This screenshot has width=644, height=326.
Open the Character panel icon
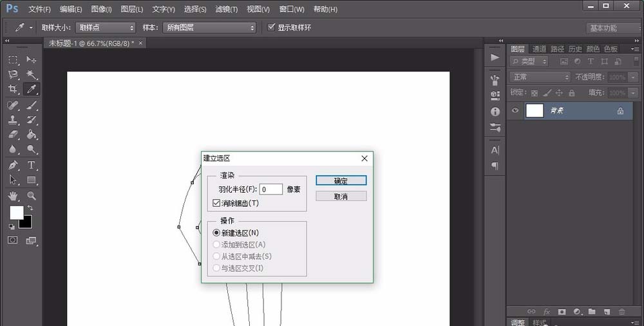[495, 151]
